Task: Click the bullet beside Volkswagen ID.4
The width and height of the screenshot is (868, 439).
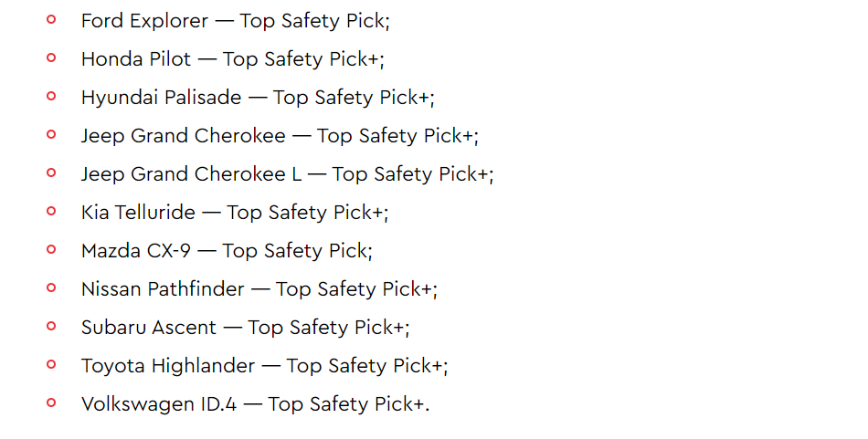Action: [51, 402]
